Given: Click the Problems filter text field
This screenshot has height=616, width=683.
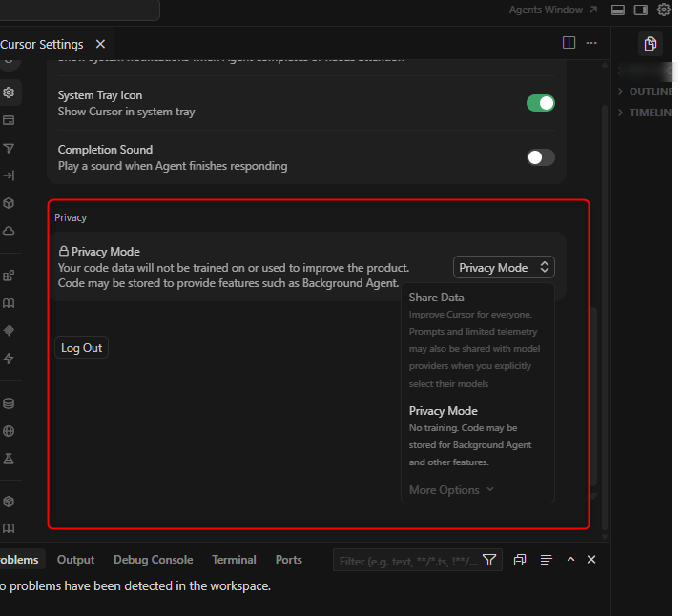Looking at the screenshot, I should coord(407,561).
